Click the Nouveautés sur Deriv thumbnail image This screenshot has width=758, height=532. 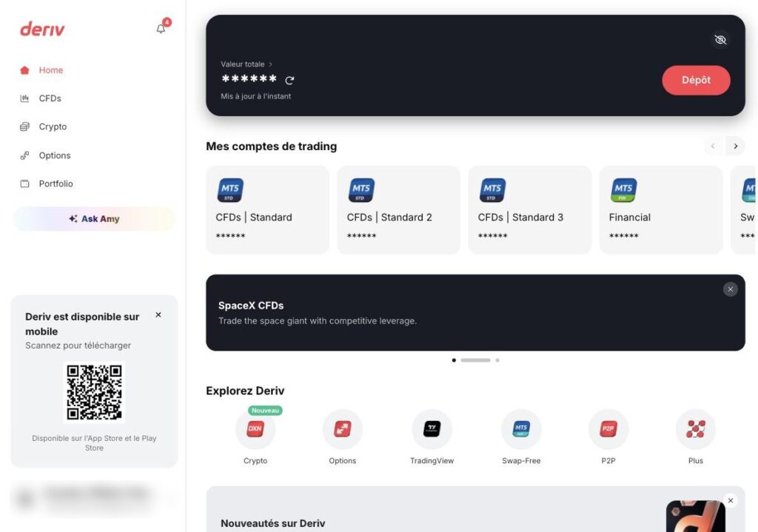(x=695, y=516)
